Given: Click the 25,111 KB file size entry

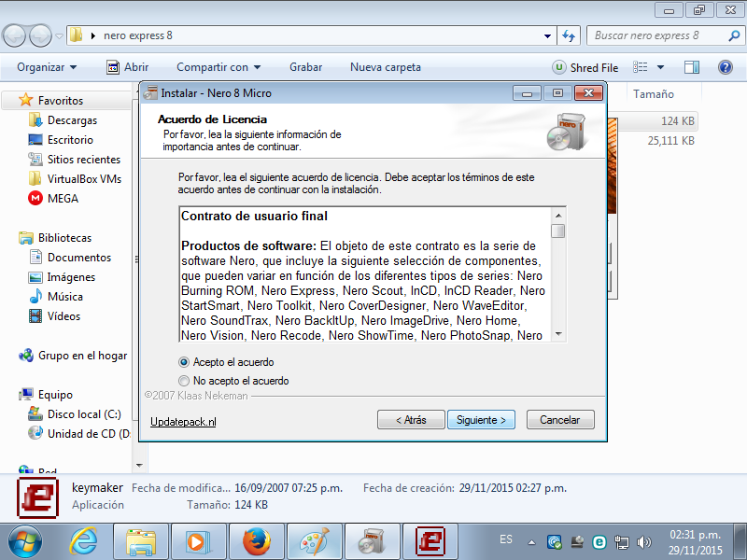Looking at the screenshot, I should [670, 141].
